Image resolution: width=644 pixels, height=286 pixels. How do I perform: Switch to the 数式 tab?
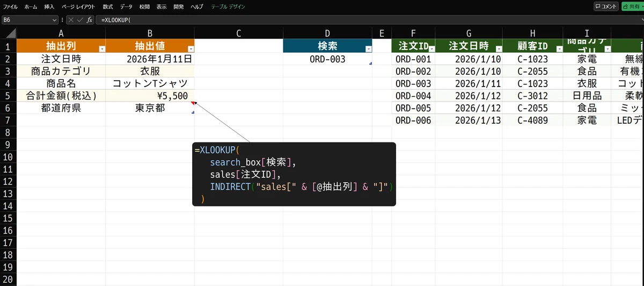click(108, 6)
